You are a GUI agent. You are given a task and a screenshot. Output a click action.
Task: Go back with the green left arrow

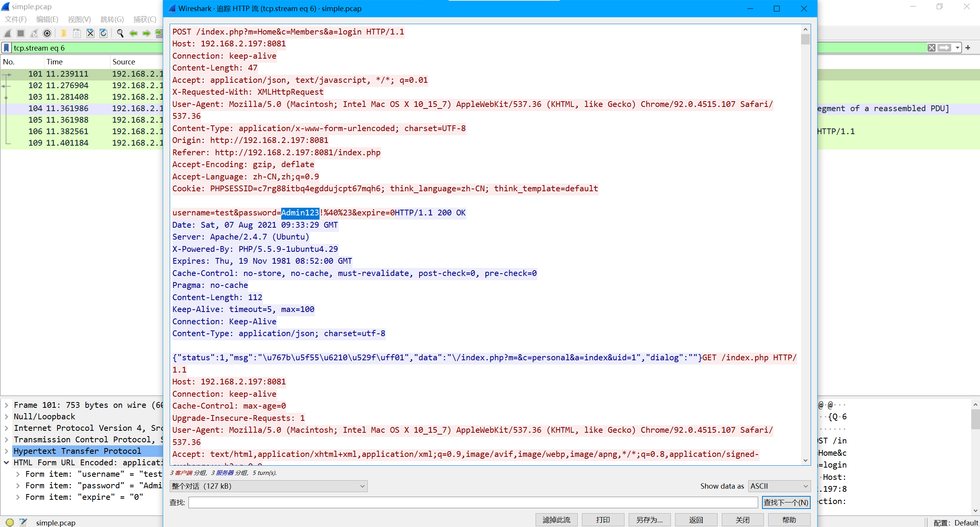click(x=133, y=33)
